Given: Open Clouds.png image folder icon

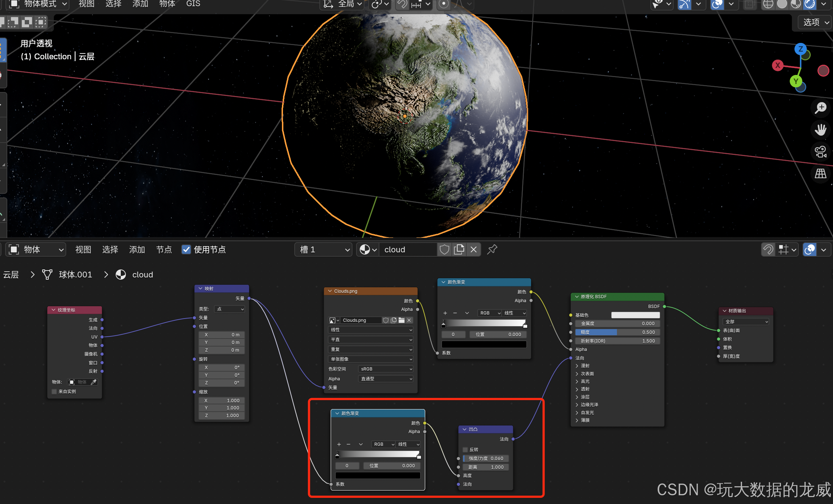Looking at the screenshot, I should click(x=402, y=320).
